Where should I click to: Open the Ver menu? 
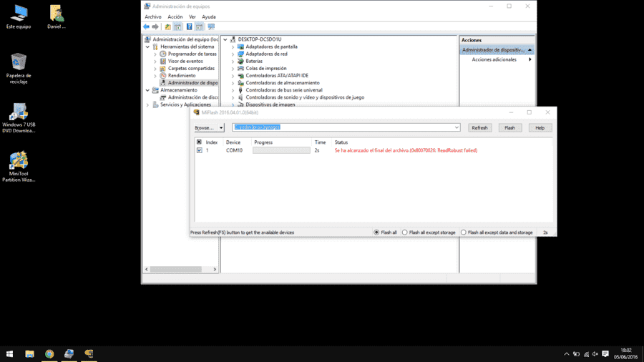click(192, 17)
